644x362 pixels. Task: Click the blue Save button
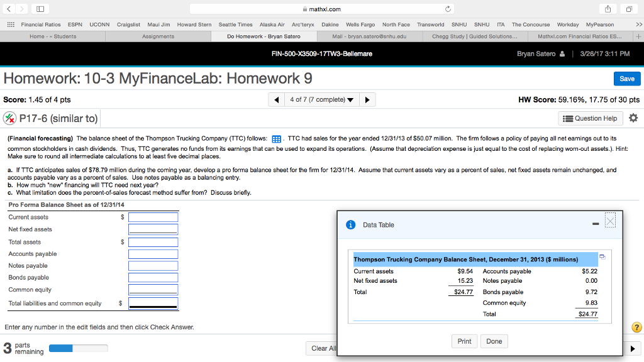626,79
